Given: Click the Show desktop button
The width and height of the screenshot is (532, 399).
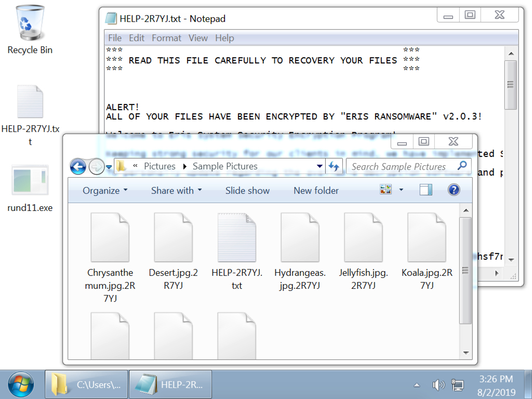Looking at the screenshot, I should [528, 385].
